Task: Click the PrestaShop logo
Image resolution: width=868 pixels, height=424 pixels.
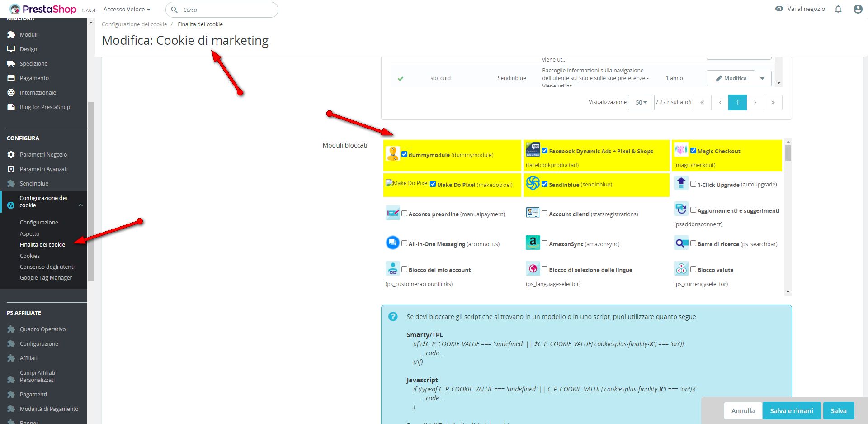Action: [43, 9]
